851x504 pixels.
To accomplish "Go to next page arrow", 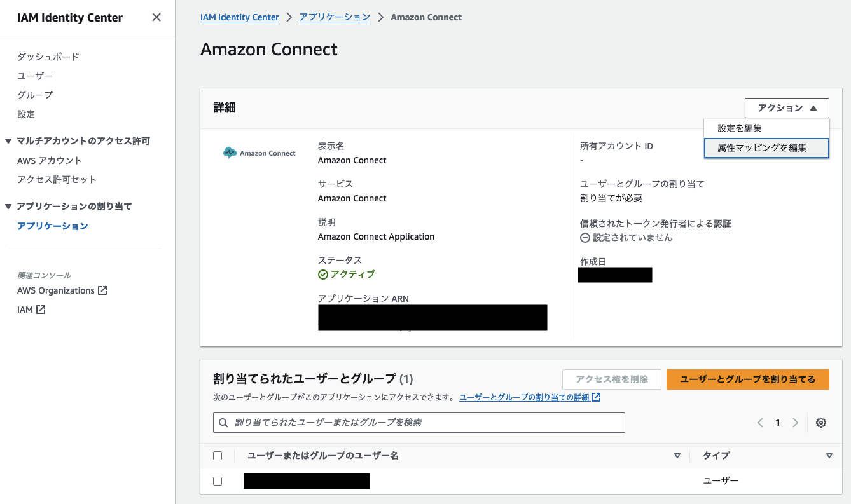I will click(795, 423).
